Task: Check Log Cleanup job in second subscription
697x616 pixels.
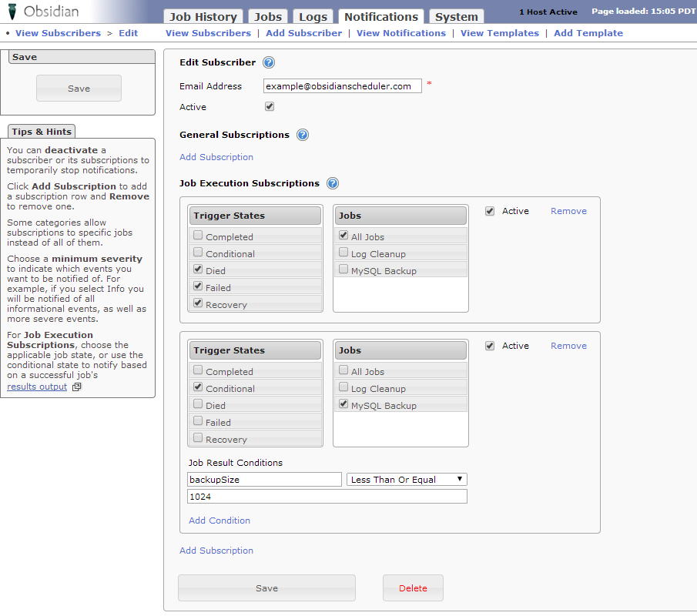Action: (x=343, y=388)
